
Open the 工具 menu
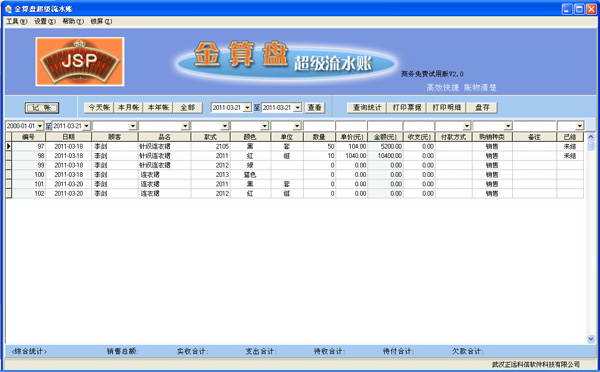[16, 21]
